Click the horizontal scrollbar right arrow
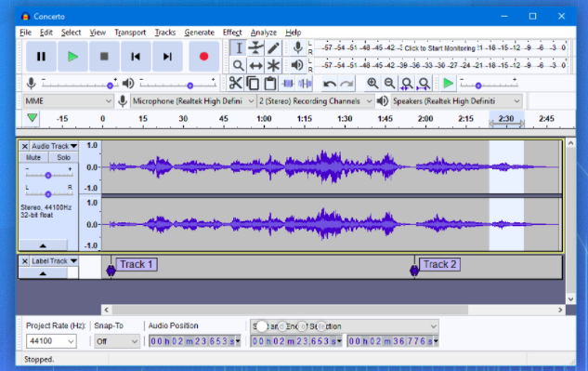The width and height of the screenshot is (588, 371). (x=560, y=310)
